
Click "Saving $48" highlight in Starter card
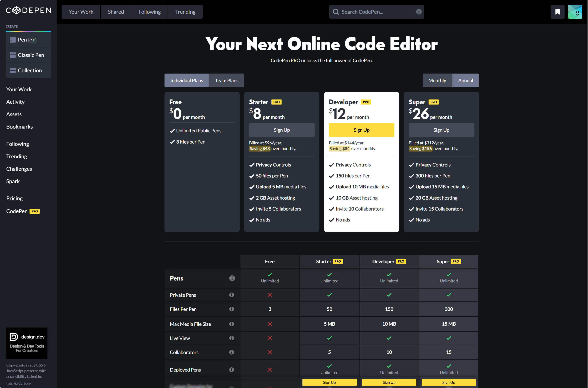(x=260, y=148)
